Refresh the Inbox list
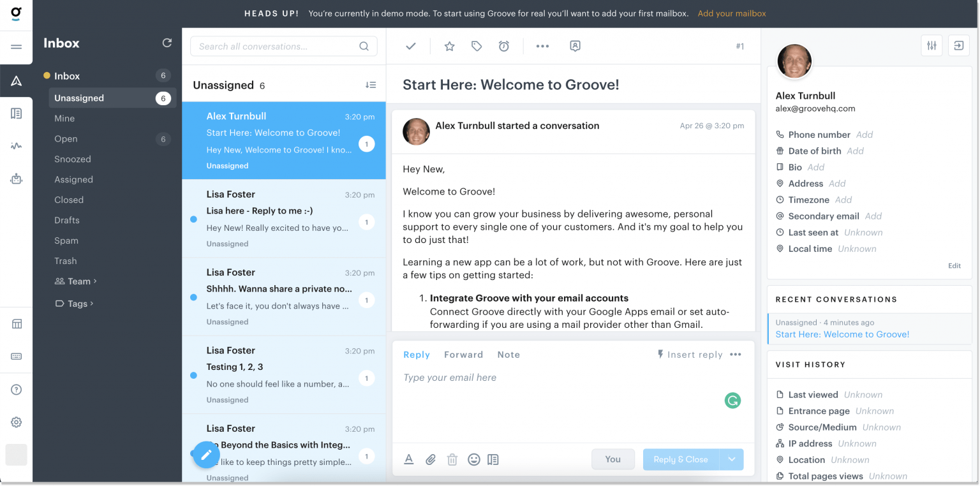This screenshot has height=486, width=980. (x=167, y=42)
